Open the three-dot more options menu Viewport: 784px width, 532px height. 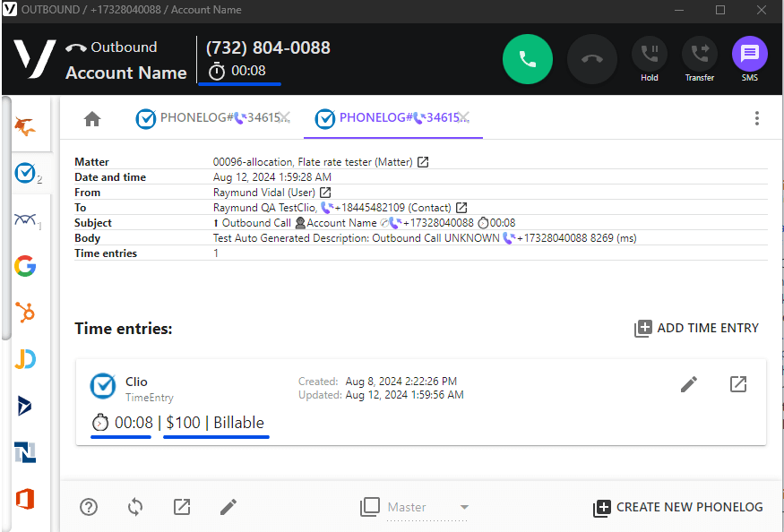coord(757,118)
